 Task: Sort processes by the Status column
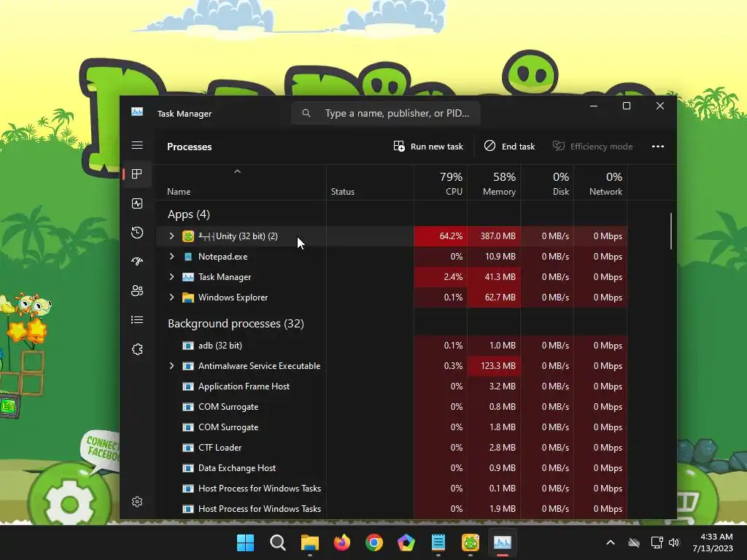click(x=370, y=183)
